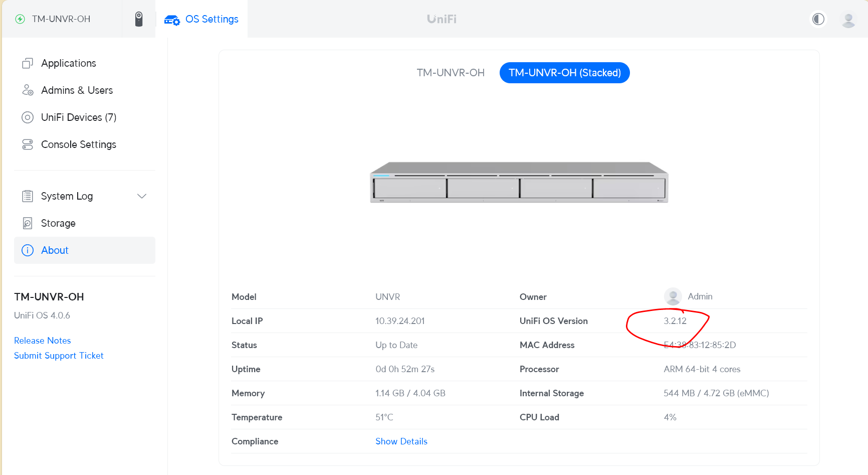
Task: Expand the System Log chevron
Action: point(142,196)
